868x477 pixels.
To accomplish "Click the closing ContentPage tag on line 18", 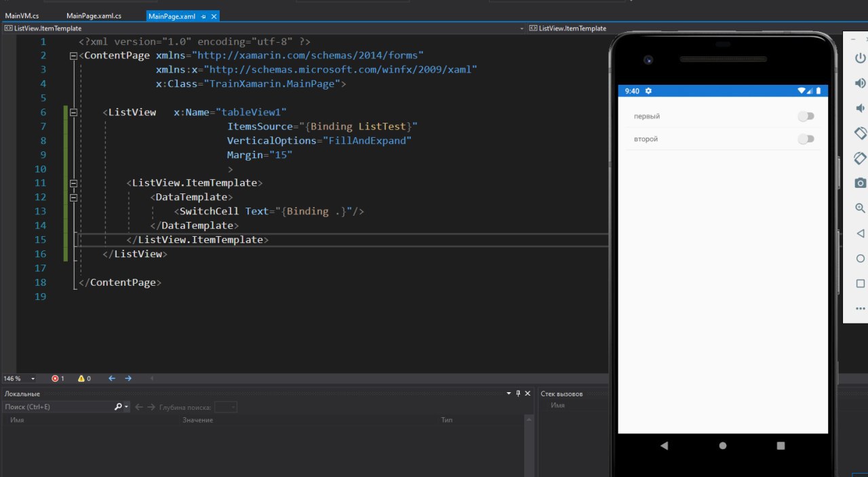I will [x=120, y=282].
